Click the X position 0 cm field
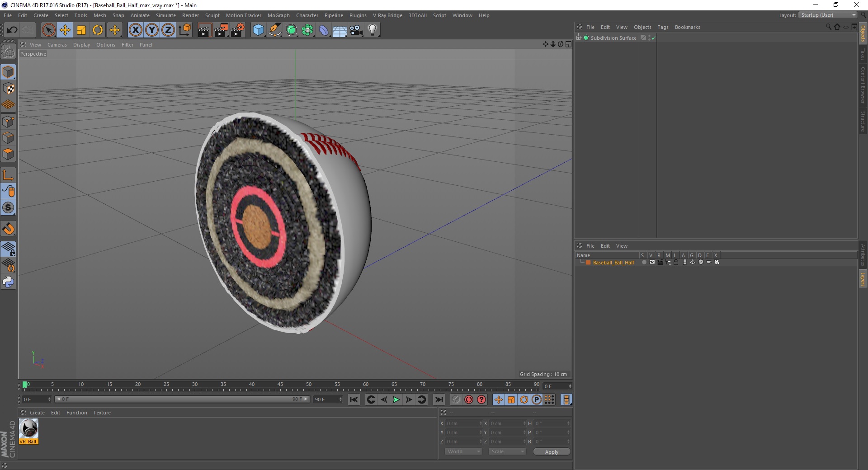The width and height of the screenshot is (868, 470). coord(463,423)
